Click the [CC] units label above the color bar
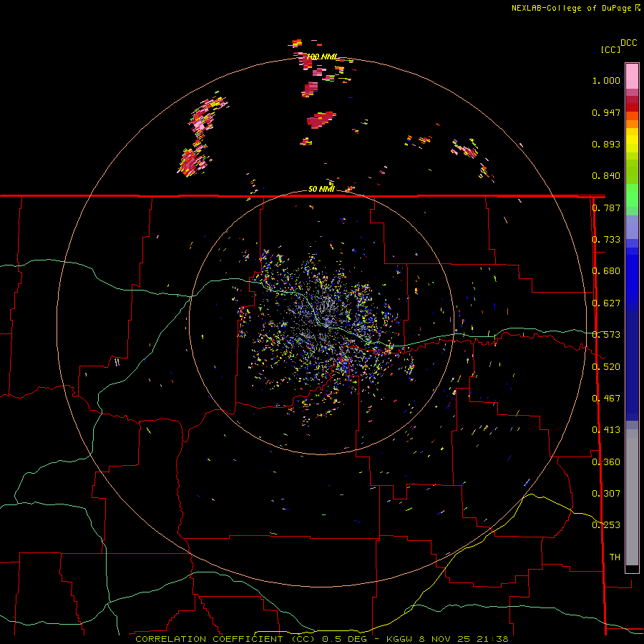The height and width of the screenshot is (644, 644). coord(610,49)
